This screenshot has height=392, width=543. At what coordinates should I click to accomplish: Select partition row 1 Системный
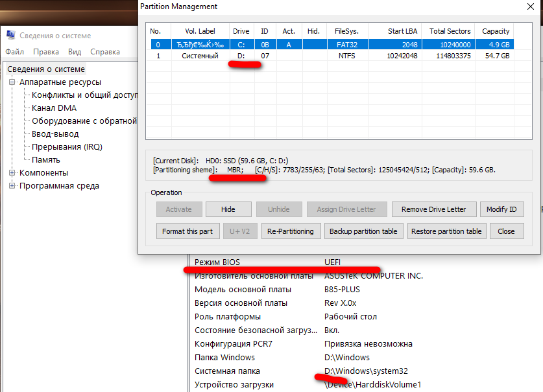(332, 56)
